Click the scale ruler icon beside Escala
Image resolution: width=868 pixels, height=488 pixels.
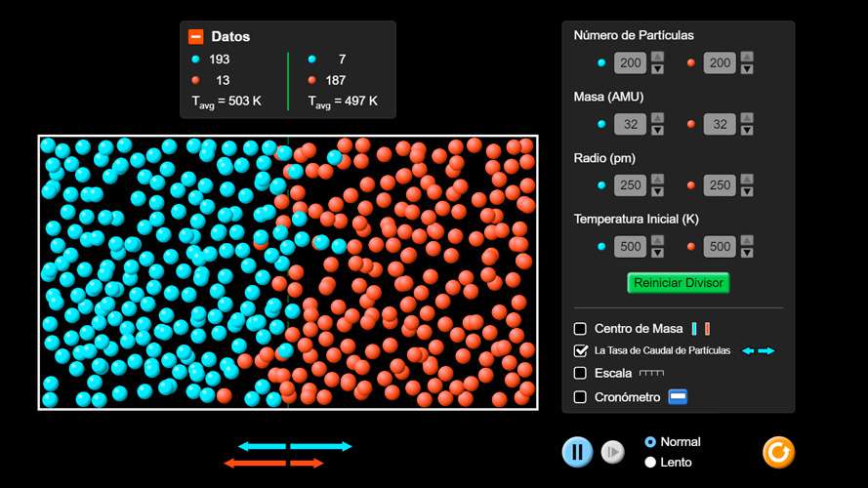pyautogui.click(x=651, y=373)
